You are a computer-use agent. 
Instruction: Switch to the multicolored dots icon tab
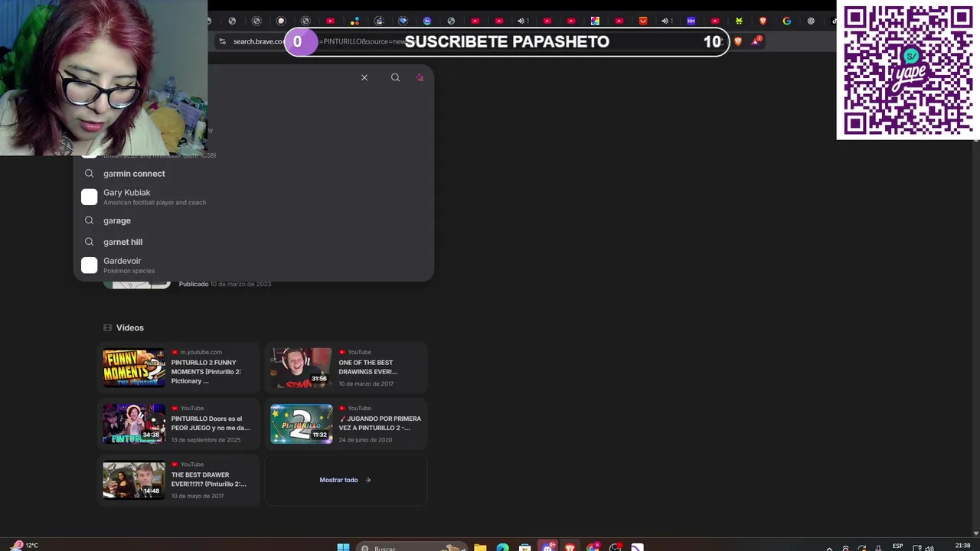[355, 21]
